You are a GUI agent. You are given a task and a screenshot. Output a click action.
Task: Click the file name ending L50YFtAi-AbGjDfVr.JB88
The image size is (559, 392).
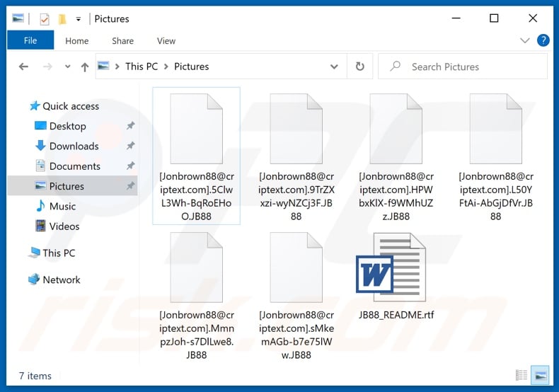click(496, 197)
